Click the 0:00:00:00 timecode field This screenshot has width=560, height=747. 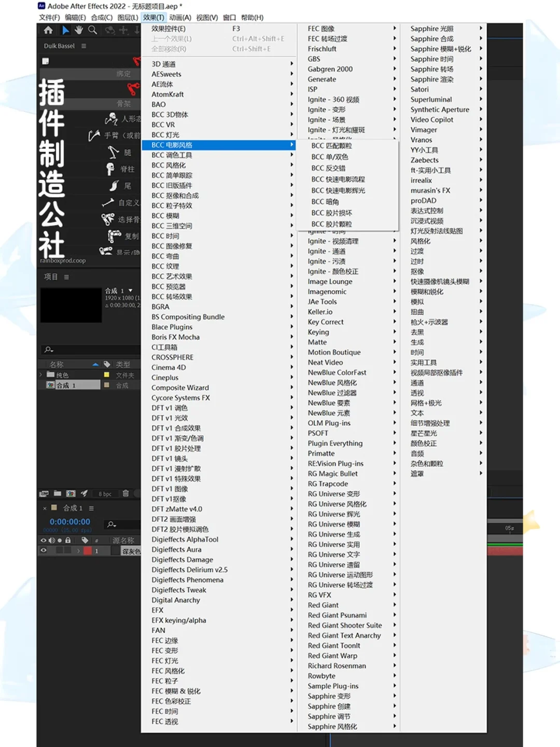pos(70,522)
